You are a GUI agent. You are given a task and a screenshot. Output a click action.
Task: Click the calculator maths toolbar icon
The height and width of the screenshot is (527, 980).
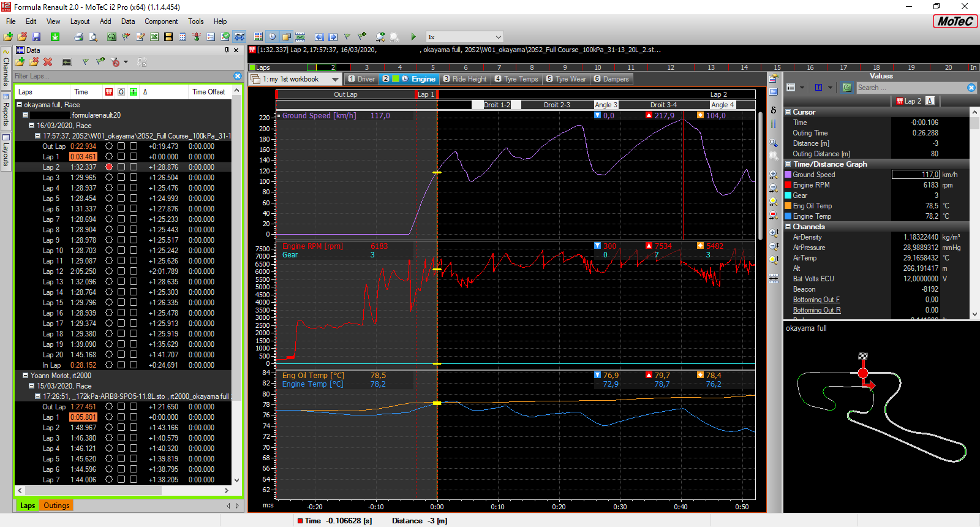coord(183,37)
